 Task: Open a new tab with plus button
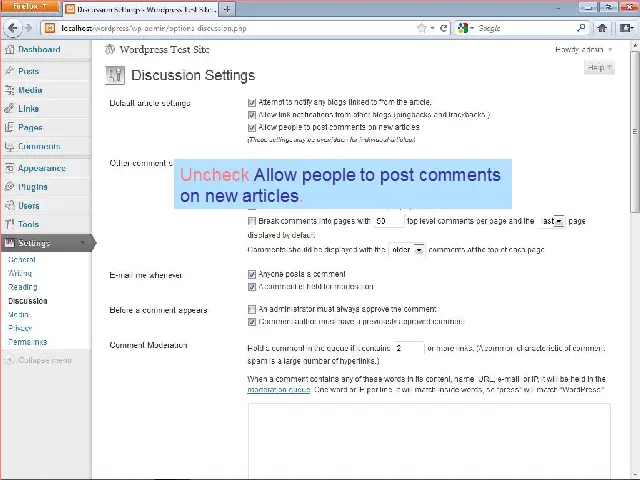coord(227,9)
